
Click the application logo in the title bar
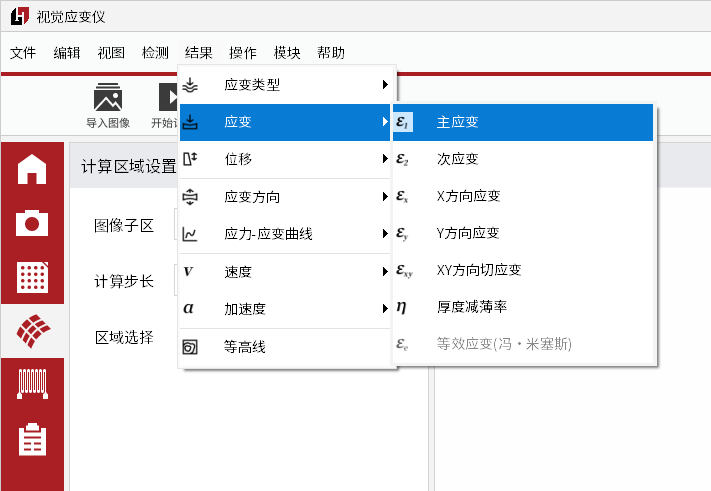point(19,17)
